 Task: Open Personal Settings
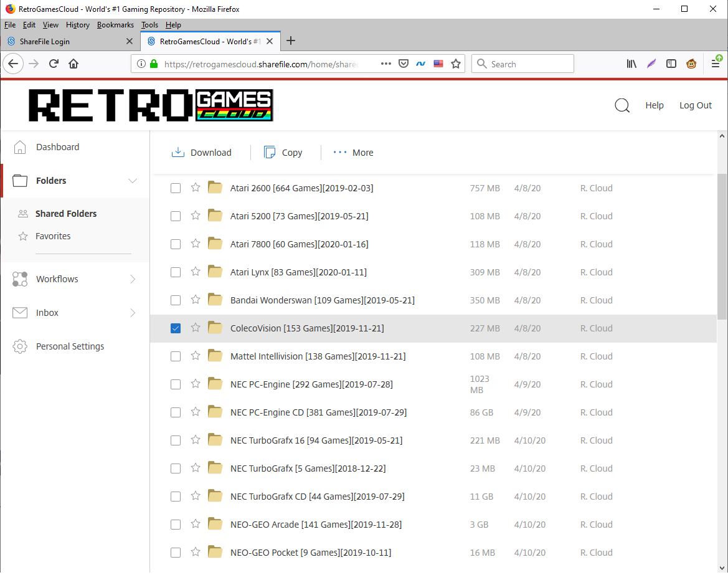coord(70,346)
